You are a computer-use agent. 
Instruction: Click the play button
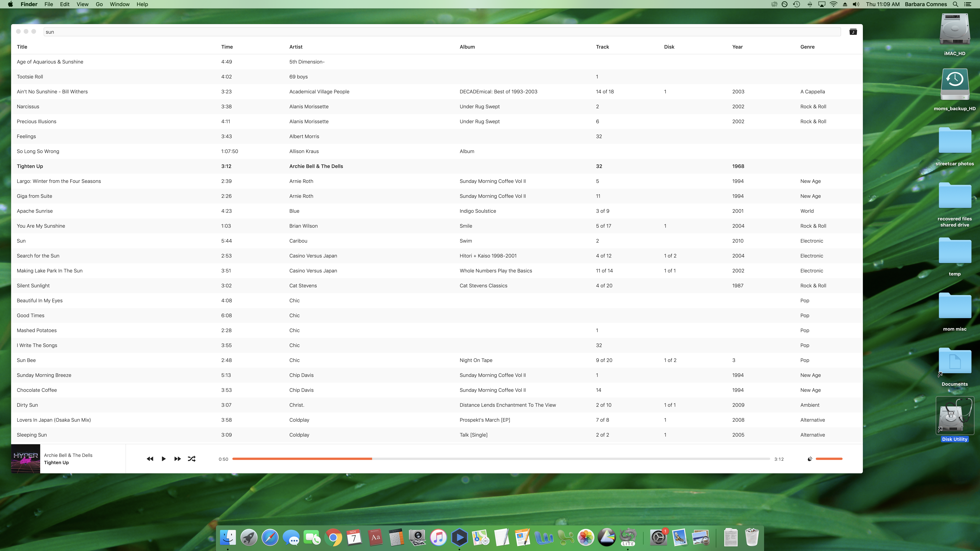point(164,459)
